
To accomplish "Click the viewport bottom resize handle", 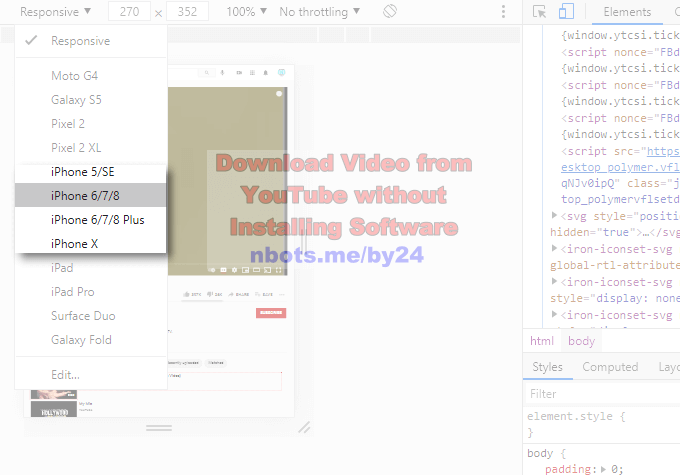I will click(x=159, y=428).
